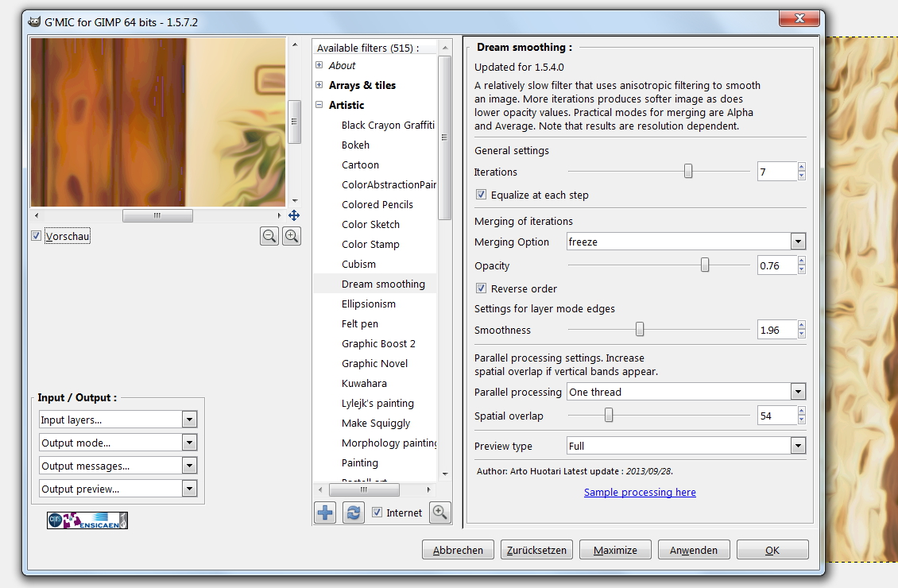Image resolution: width=898 pixels, height=588 pixels.
Task: Click the search filters magnifier icon
Action: (x=439, y=513)
